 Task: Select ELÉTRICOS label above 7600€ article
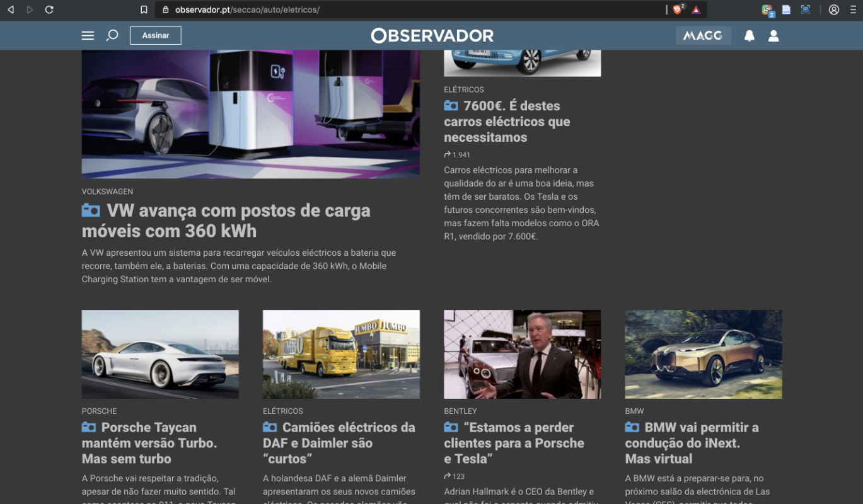pyautogui.click(x=464, y=89)
